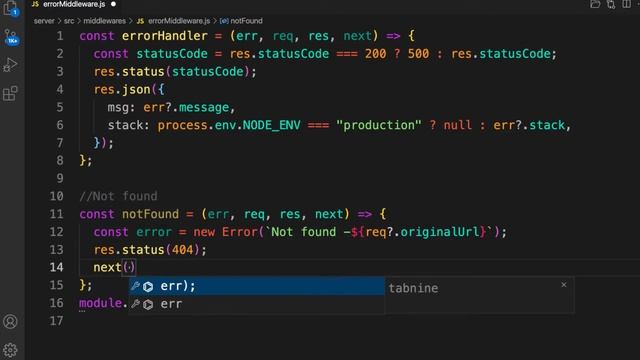Accept the 'err);' autocomplete suggestion

(x=257, y=286)
